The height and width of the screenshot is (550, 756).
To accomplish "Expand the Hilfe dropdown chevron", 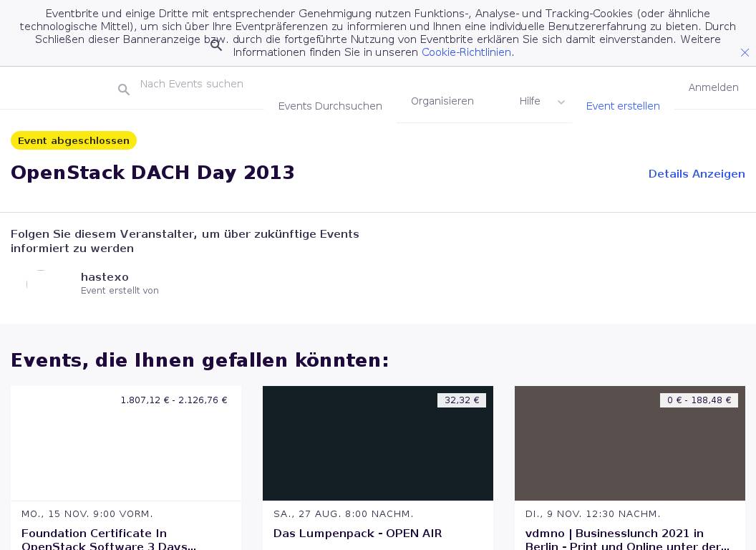I will [561, 102].
